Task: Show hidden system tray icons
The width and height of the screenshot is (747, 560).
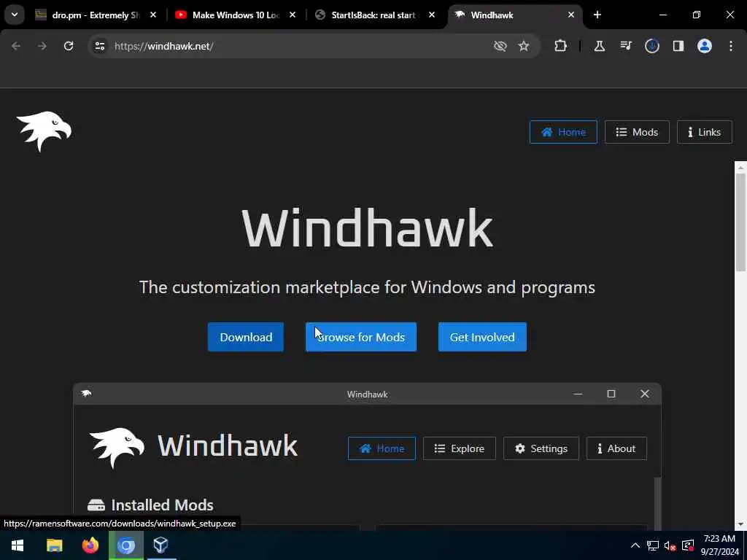Action: 635,545
